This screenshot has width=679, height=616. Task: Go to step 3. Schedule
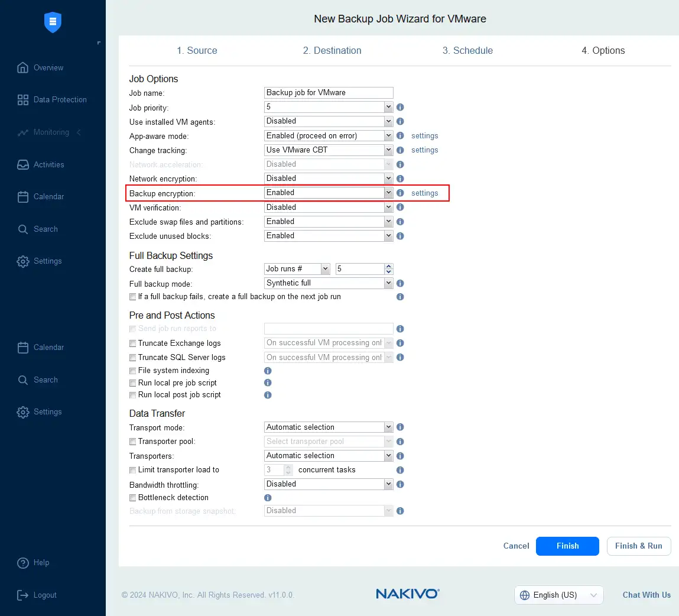[x=467, y=51]
